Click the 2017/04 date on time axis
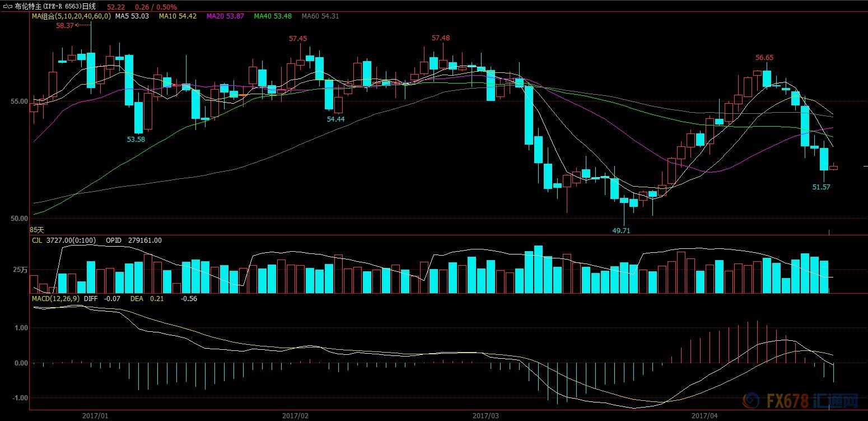This screenshot has height=421, width=868. click(704, 415)
